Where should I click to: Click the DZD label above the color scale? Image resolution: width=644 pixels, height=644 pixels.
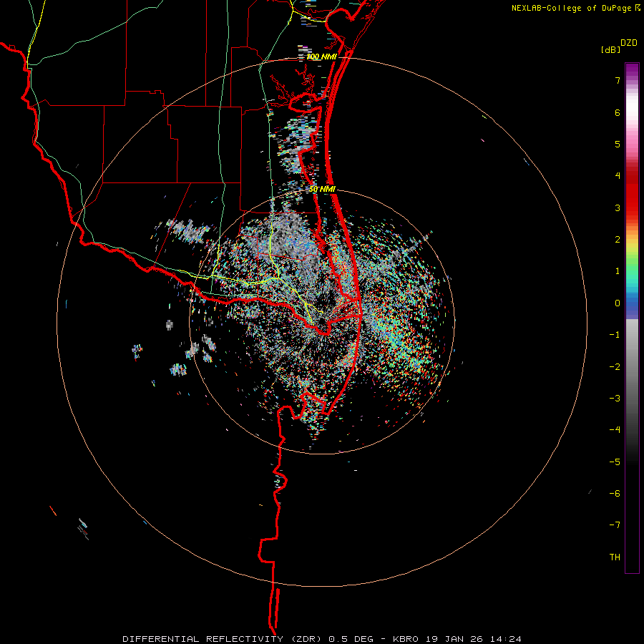(629, 43)
